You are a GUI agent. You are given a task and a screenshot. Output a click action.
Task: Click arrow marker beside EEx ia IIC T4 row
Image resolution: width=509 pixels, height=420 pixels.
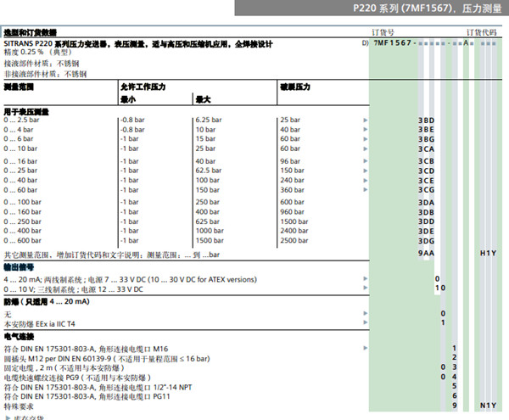pyautogui.click(x=366, y=322)
